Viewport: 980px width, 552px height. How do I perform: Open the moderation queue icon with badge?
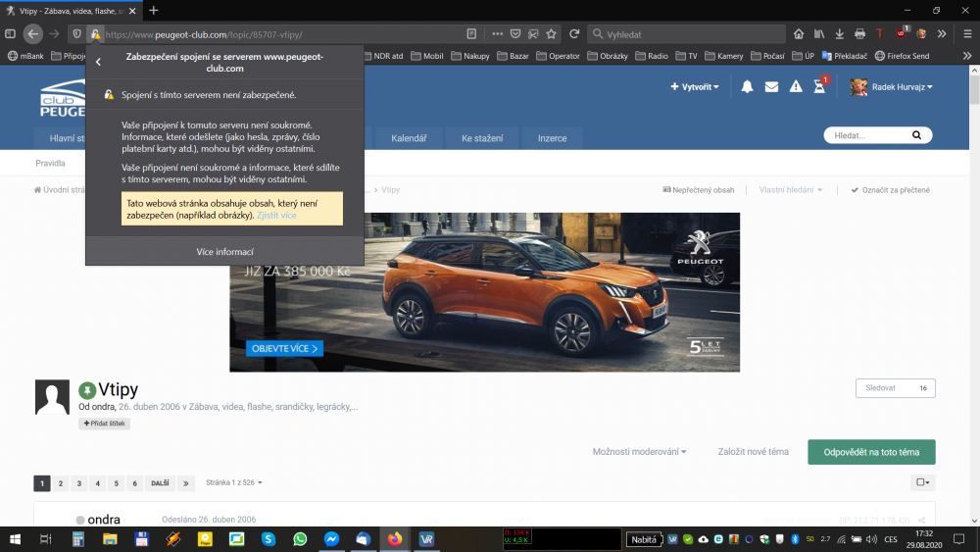click(820, 86)
